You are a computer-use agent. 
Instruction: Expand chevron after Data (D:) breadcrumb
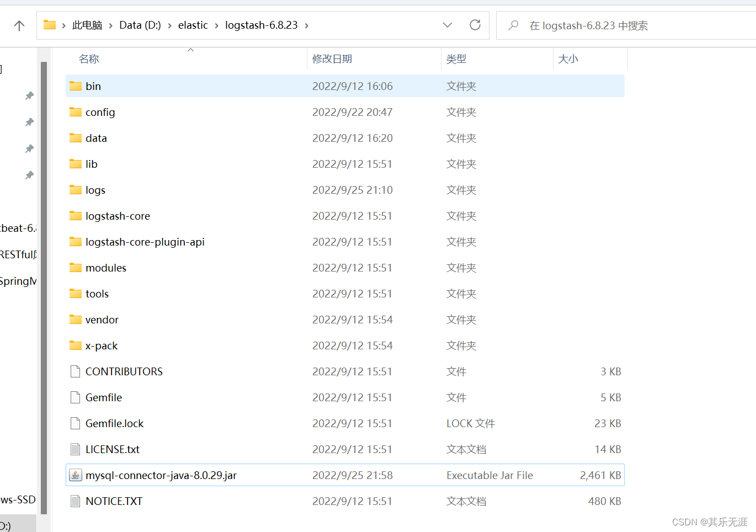pos(169,25)
